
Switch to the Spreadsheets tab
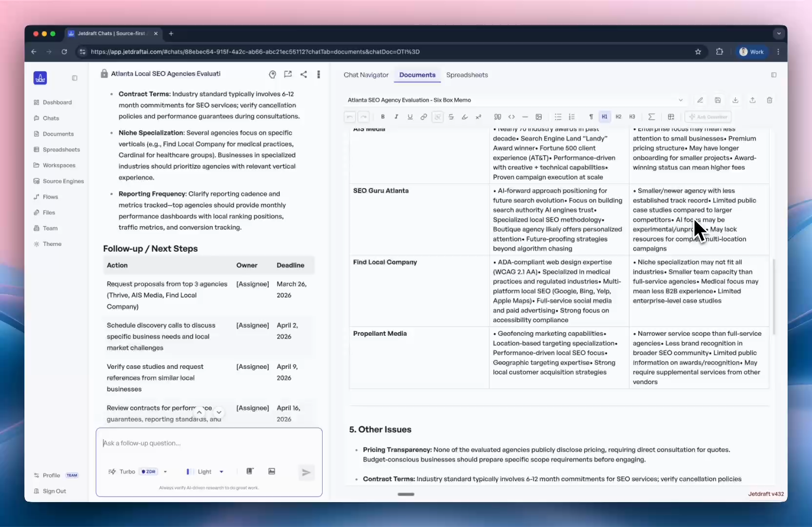click(467, 75)
